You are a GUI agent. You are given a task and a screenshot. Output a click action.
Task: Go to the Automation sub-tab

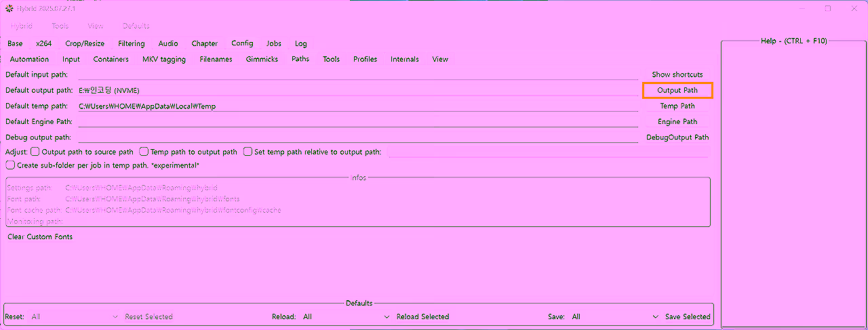coord(29,59)
